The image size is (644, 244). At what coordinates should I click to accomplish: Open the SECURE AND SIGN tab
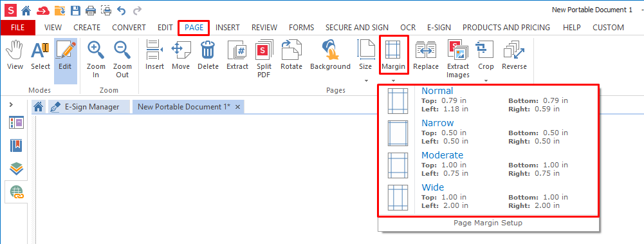pos(357,28)
